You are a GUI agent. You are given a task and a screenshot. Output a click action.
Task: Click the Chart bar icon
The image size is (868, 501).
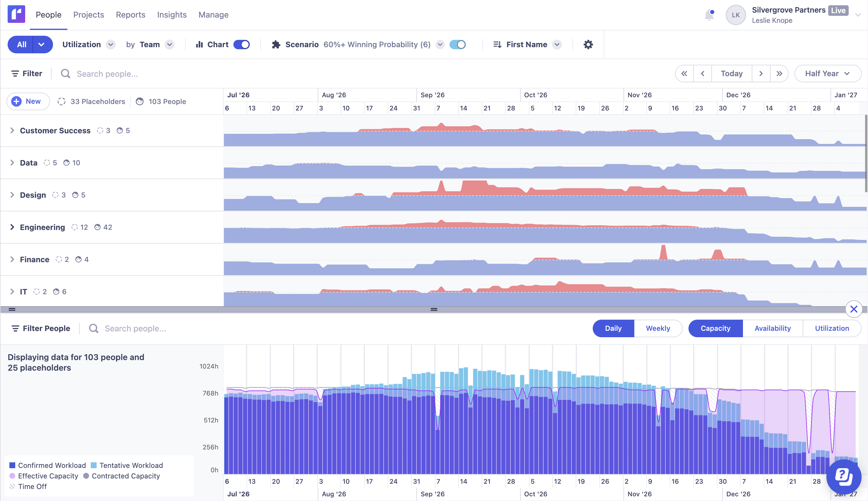(x=199, y=45)
